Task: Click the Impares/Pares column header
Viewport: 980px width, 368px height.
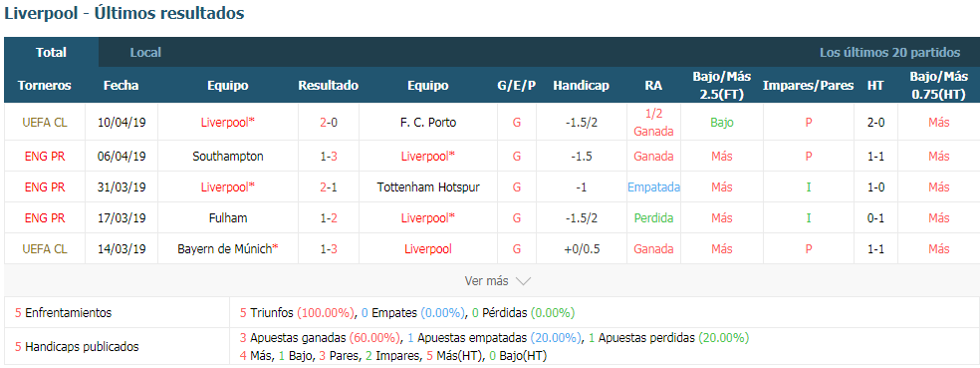Action: [808, 86]
